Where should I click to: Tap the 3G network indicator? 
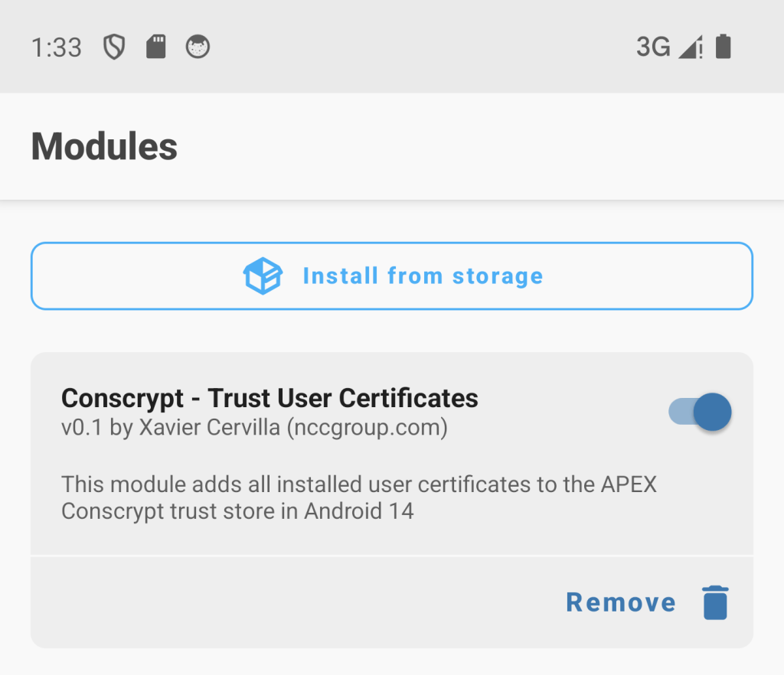(x=653, y=47)
